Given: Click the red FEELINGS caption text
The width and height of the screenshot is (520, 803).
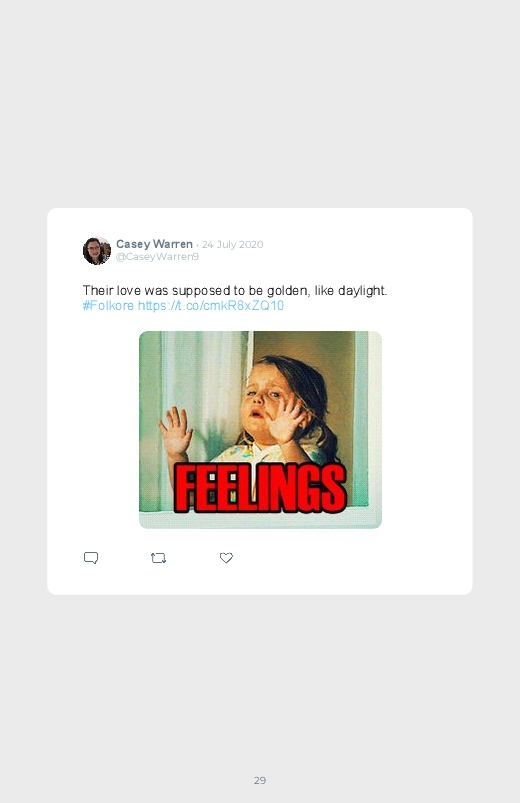Looking at the screenshot, I should (x=260, y=489).
